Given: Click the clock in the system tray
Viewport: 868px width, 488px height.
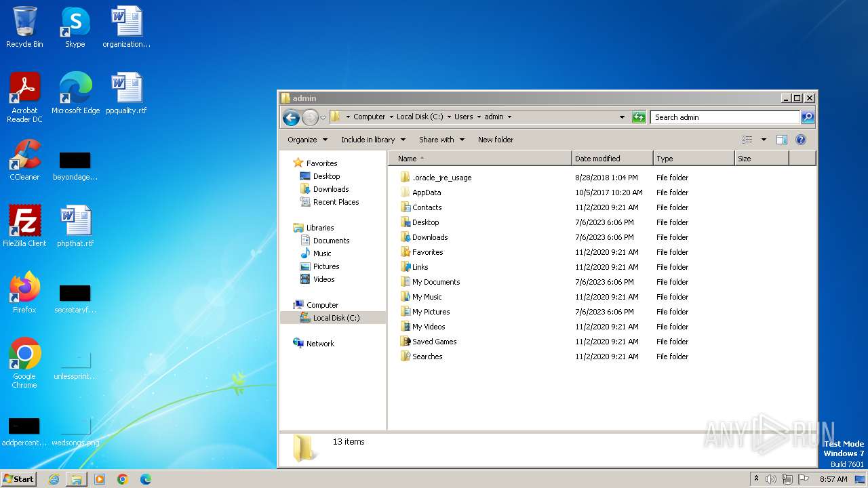Looking at the screenshot, I should coord(833,479).
